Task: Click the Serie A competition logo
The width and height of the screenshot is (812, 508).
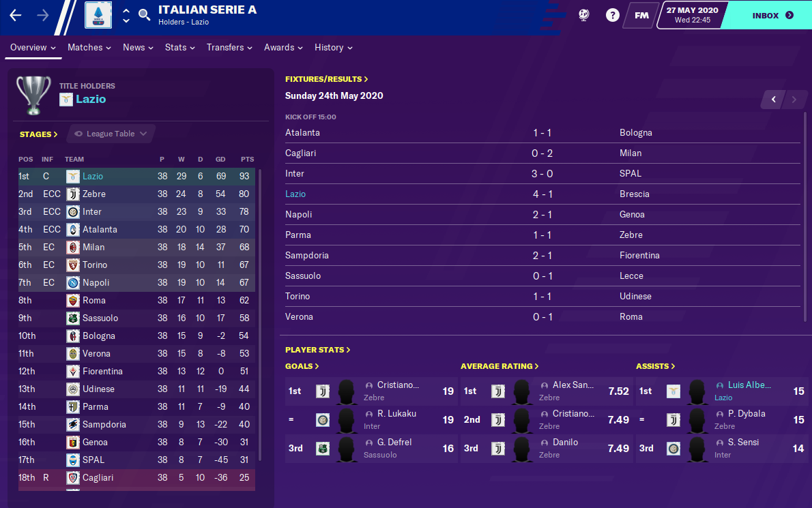Action: 98,15
